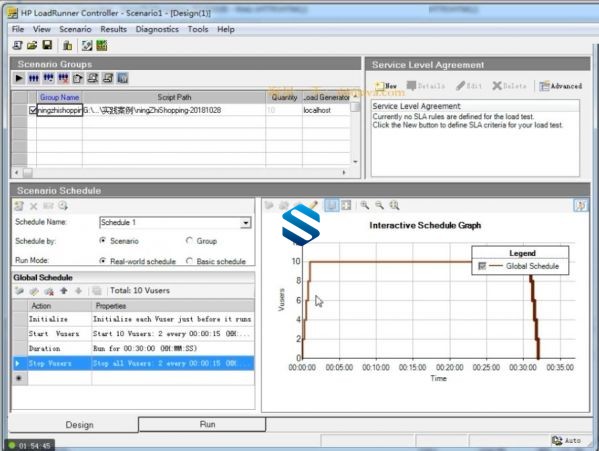Select the Start Vusers action row
Image resolution: width=599 pixels, height=451 pixels.
click(x=133, y=334)
